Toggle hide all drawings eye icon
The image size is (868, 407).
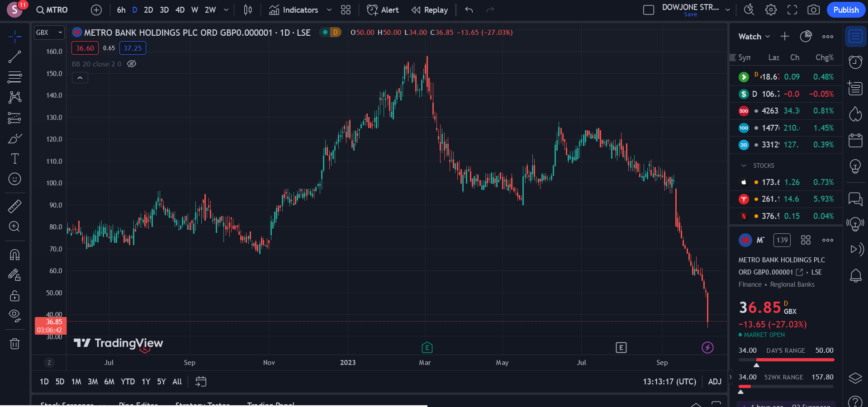[x=14, y=316]
